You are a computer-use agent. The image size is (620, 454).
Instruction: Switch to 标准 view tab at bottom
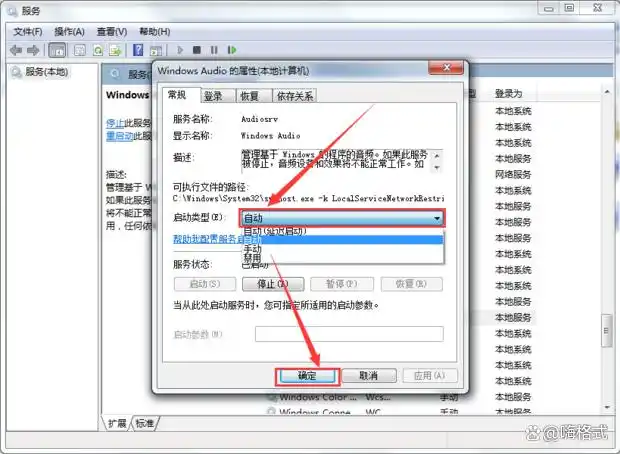[145, 424]
